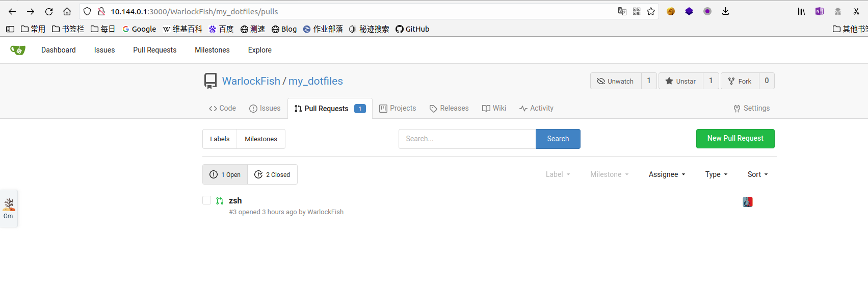Screen dimensions: 868x283
Task: Unstar this repository
Action: click(x=680, y=81)
